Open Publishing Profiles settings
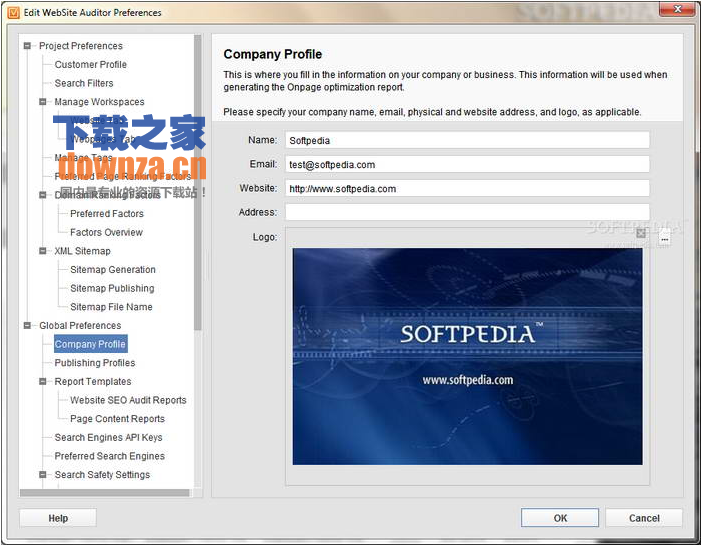The height and width of the screenshot is (546, 702). point(95,363)
